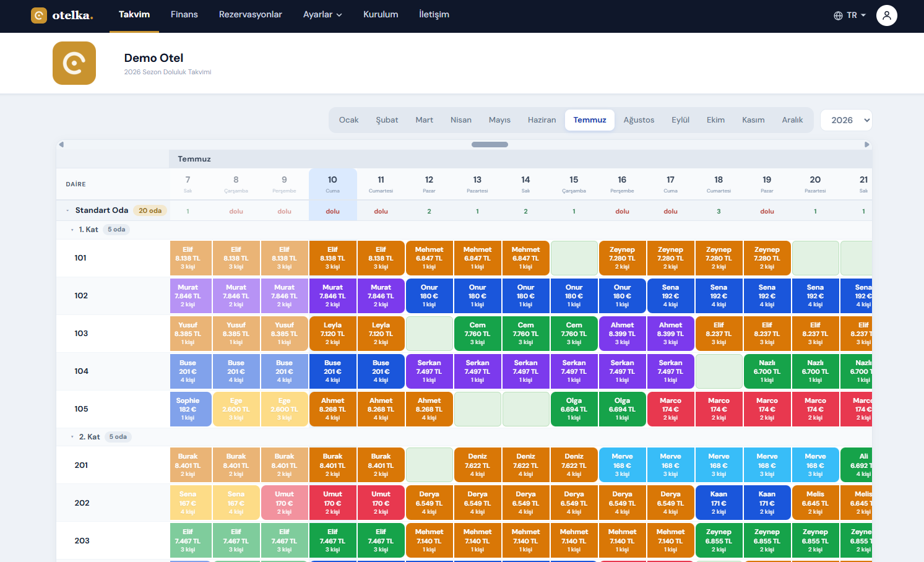Collapse the Standart Oda group

tap(67, 210)
